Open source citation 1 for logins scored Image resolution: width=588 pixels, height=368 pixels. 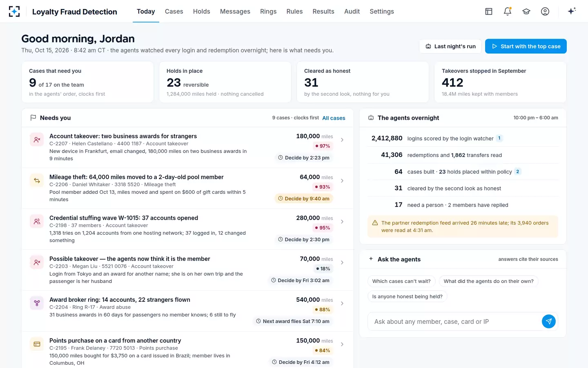pyautogui.click(x=499, y=138)
